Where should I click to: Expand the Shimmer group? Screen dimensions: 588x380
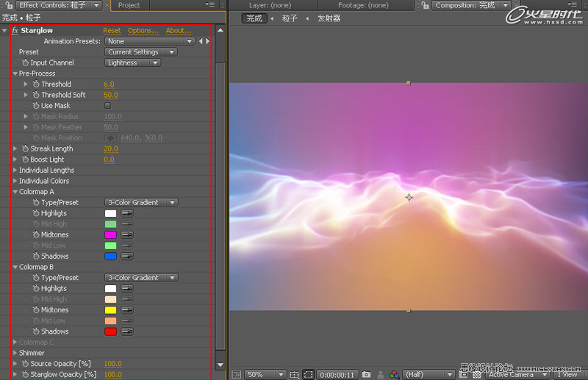click(x=15, y=353)
